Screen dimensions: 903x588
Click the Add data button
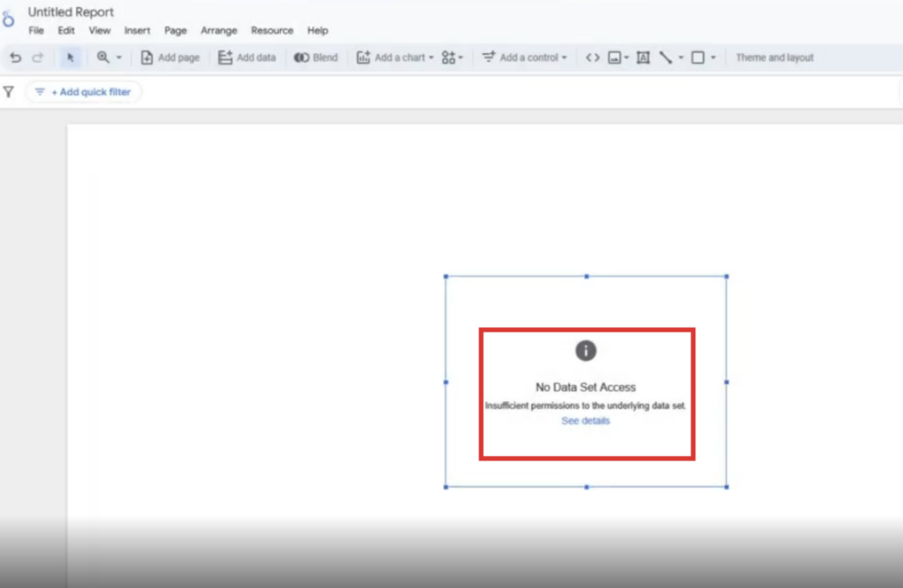pyautogui.click(x=247, y=58)
